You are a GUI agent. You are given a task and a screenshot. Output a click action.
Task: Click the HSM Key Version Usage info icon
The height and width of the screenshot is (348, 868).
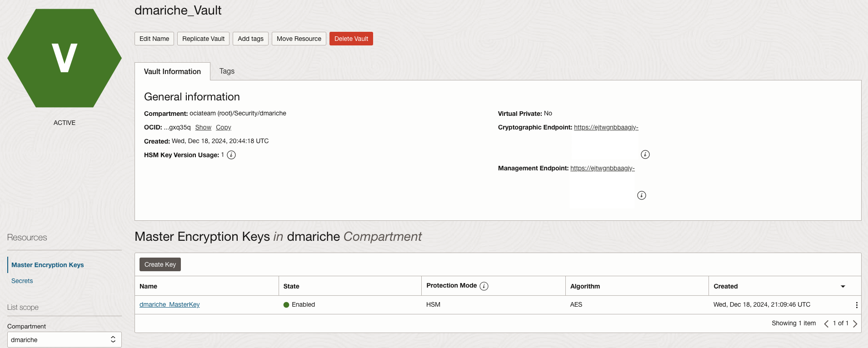(x=231, y=155)
